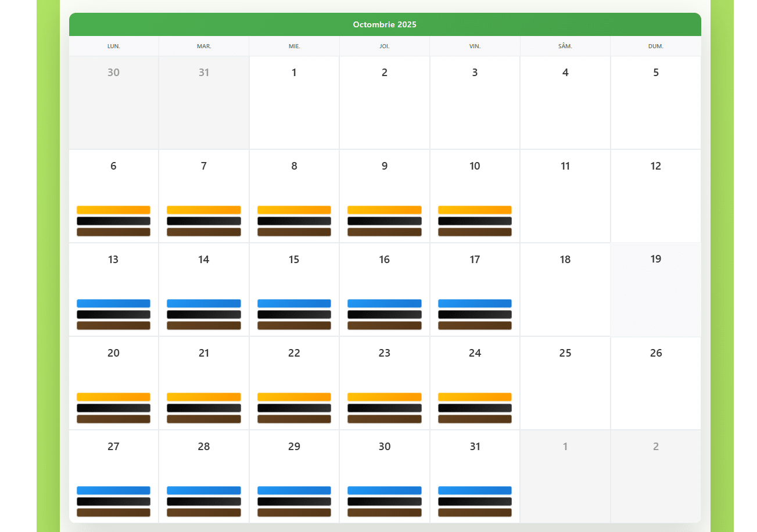Viewport: 757px width, 532px height.
Task: Select the October 5 Sunday cell
Action: point(655,103)
